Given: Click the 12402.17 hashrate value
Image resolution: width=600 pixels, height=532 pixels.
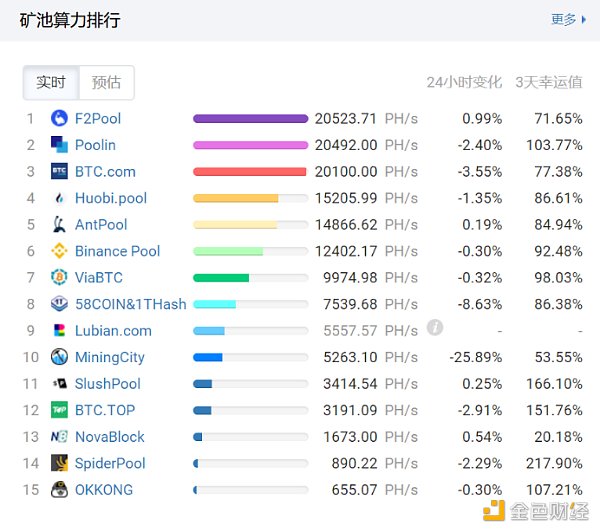Looking at the screenshot, I should pyautogui.click(x=346, y=251).
